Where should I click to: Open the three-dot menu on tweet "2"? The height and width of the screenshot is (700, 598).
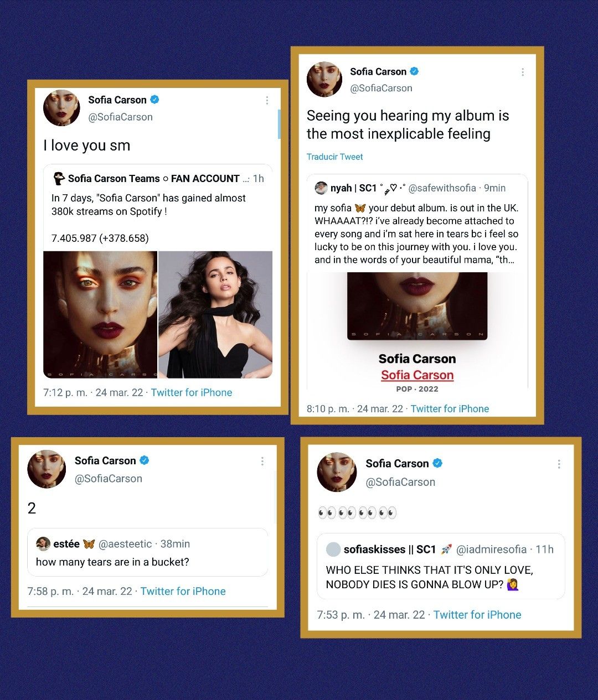click(x=262, y=461)
